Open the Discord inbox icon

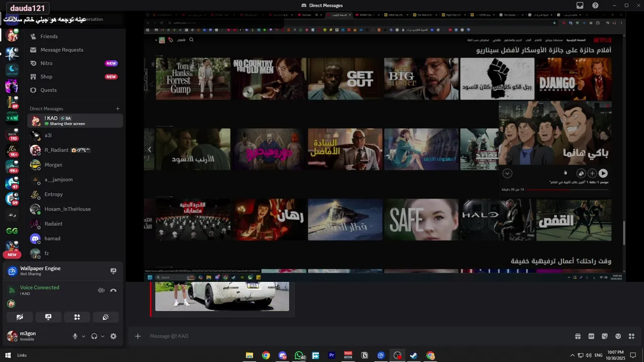pyautogui.click(x=580, y=6)
